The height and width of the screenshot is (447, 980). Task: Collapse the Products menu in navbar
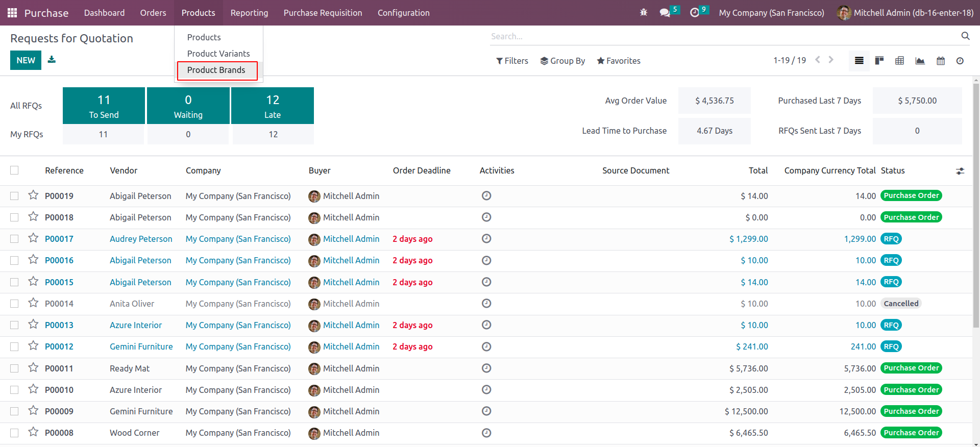coord(199,13)
